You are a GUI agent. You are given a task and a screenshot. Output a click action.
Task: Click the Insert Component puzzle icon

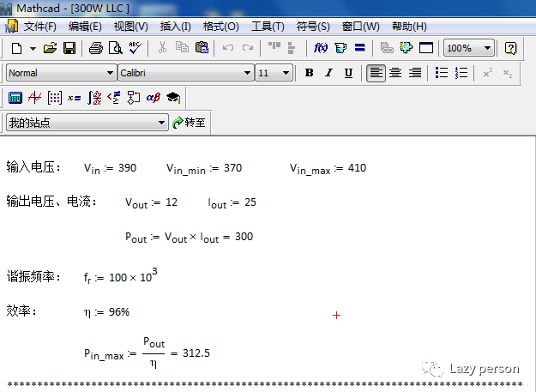pyautogui.click(x=407, y=47)
